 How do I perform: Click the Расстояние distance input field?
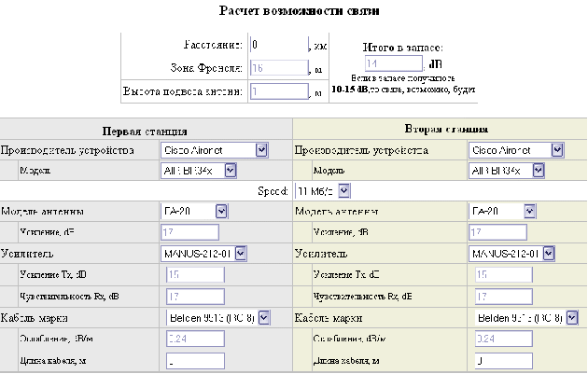[x=279, y=45]
